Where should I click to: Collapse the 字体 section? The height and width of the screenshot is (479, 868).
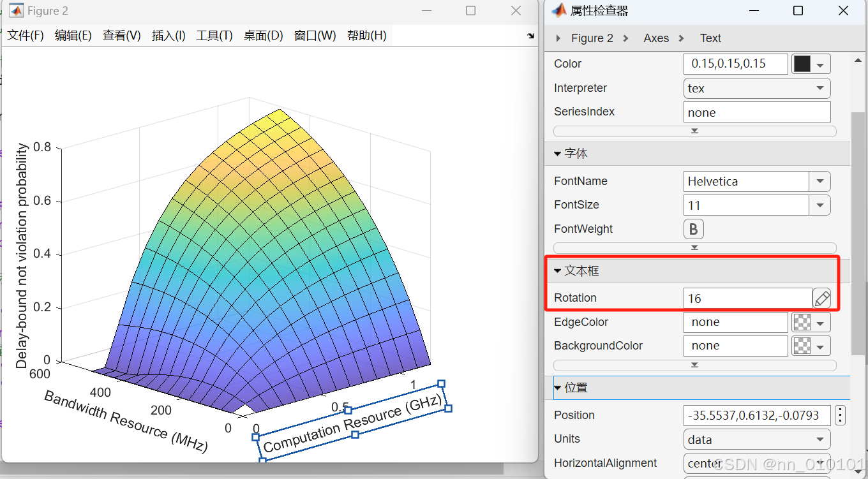click(557, 154)
